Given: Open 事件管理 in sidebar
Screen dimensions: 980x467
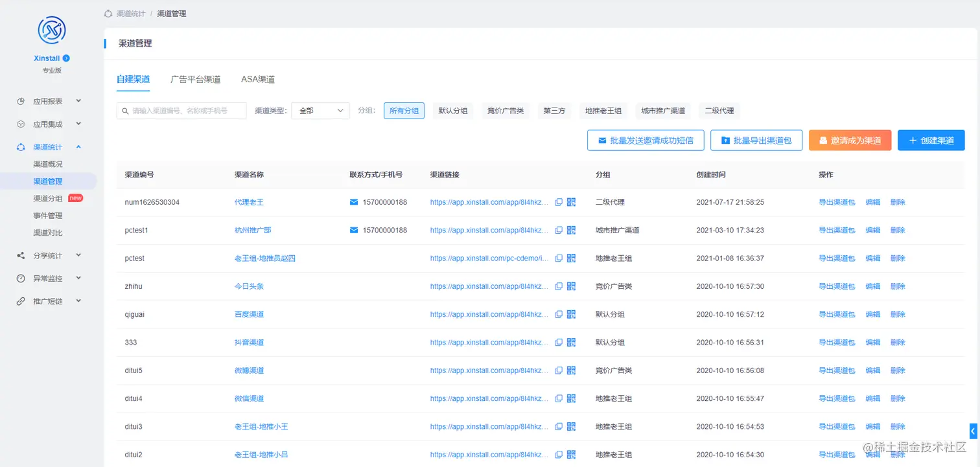Looking at the screenshot, I should coord(48,216).
